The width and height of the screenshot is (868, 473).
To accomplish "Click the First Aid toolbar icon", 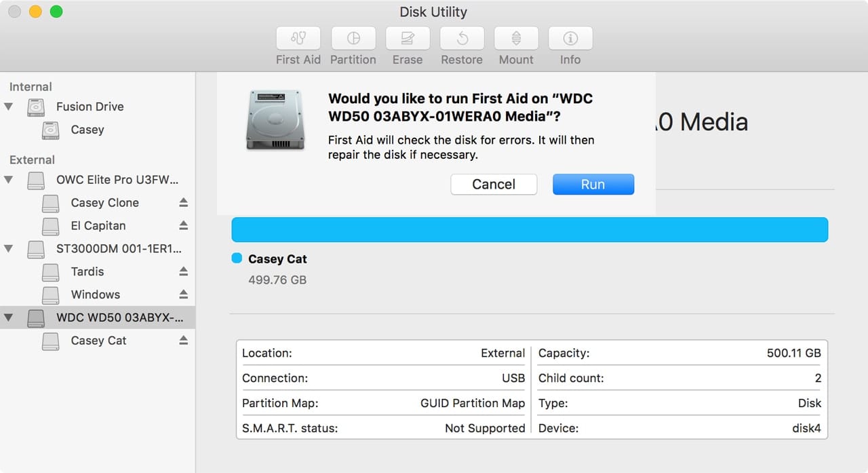I will 298,39.
